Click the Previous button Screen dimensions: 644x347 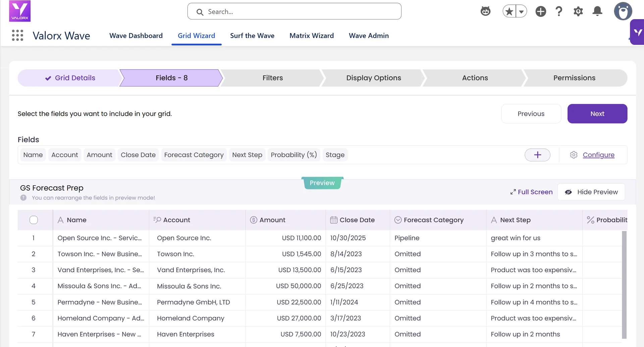[x=531, y=114]
